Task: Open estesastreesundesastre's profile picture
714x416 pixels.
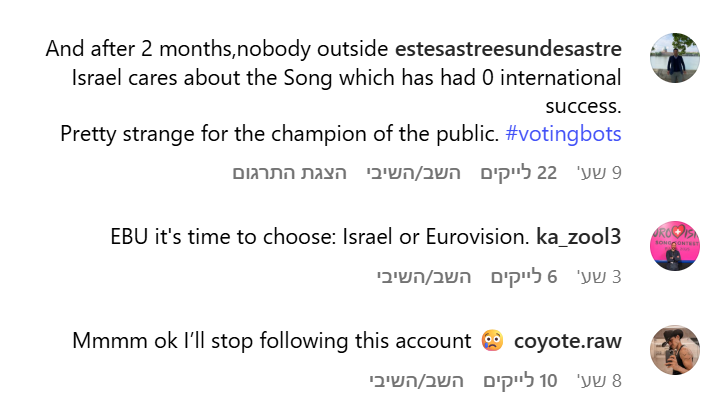Action: pyautogui.click(x=675, y=57)
